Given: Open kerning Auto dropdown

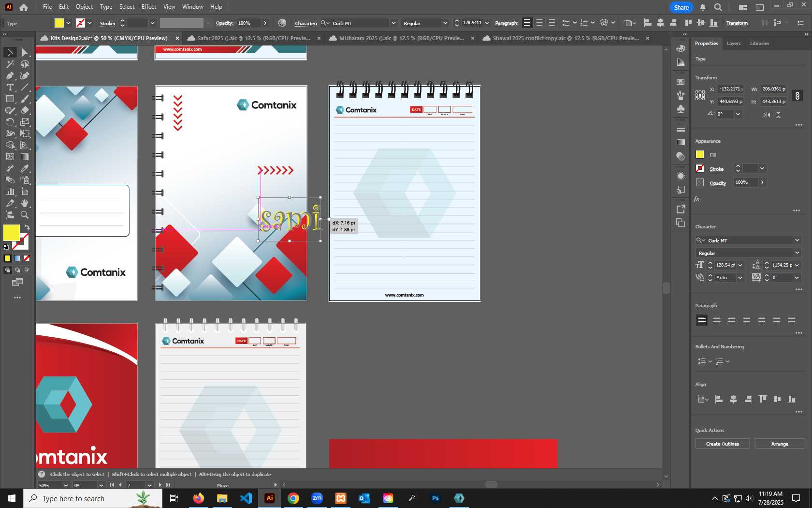Looking at the screenshot, I should 740,278.
